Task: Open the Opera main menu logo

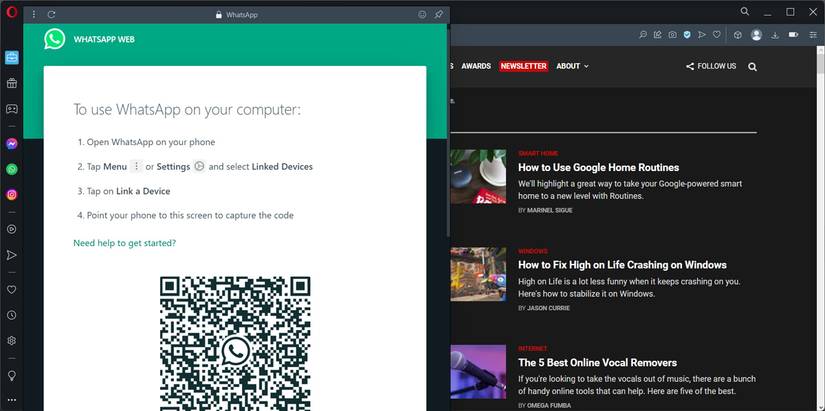Action: (x=12, y=12)
